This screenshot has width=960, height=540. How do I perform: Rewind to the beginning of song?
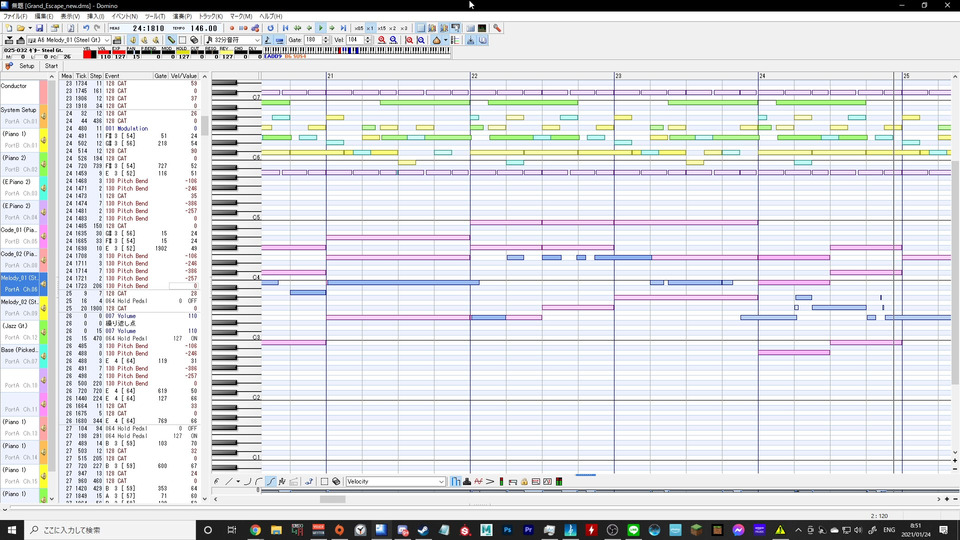[285, 28]
